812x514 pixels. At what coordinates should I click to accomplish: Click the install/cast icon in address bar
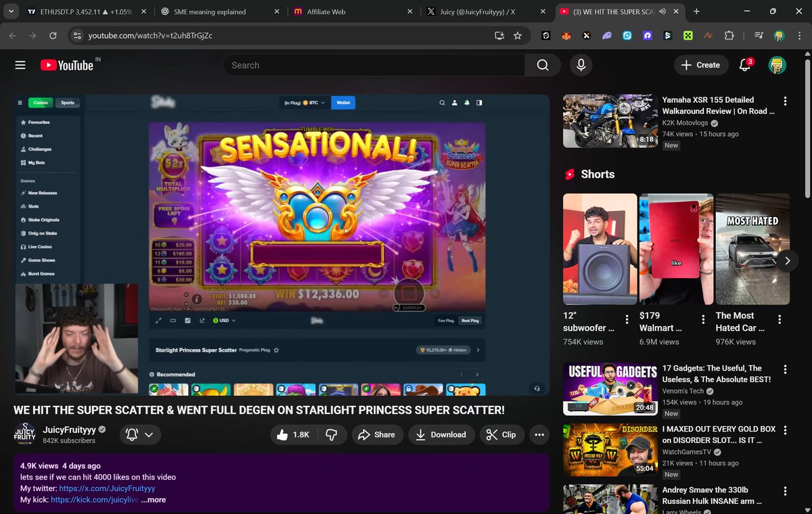(x=499, y=35)
